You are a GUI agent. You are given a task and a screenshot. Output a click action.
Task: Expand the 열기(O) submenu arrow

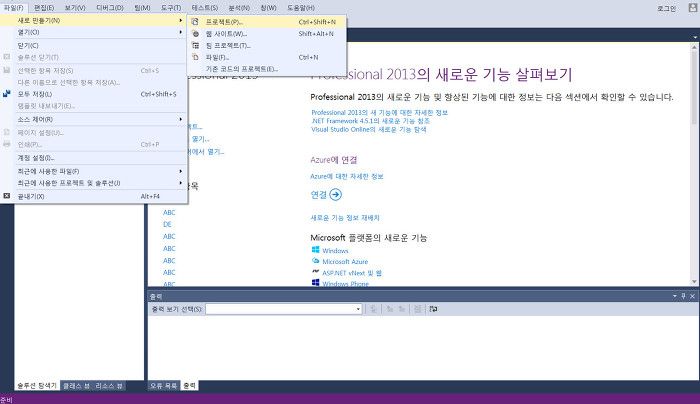[x=180, y=32]
